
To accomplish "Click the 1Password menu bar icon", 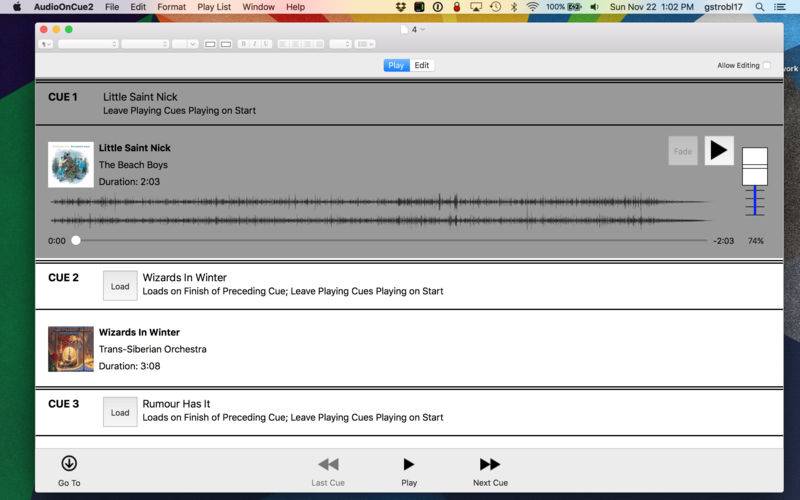I will [x=437, y=7].
